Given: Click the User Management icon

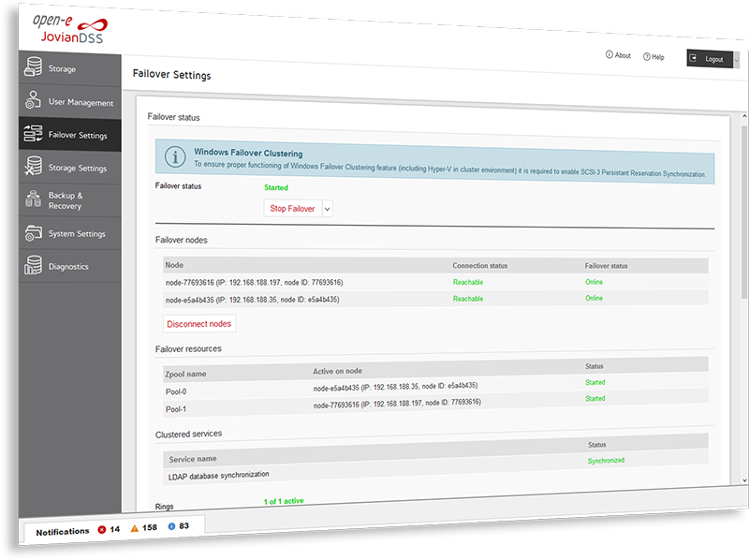Looking at the screenshot, I should point(34,102).
